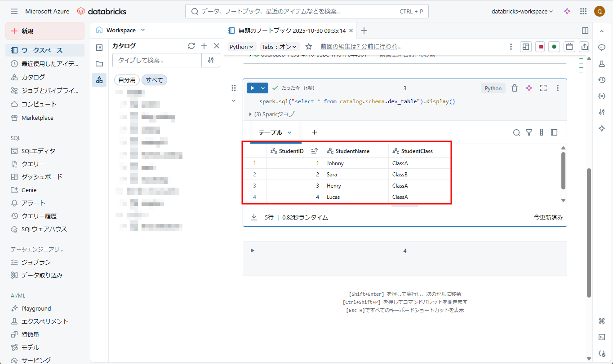Select the すべて catalog filter chip
Image resolution: width=613 pixels, height=364 pixels.
click(154, 80)
